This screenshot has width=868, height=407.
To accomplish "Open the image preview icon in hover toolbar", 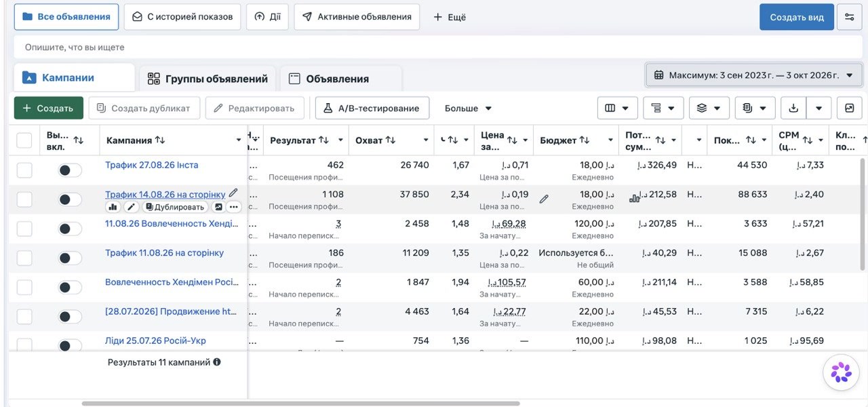I will [218, 207].
